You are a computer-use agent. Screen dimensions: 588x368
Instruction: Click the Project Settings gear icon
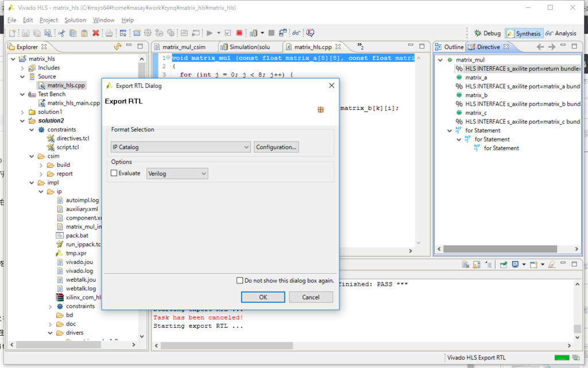tap(148, 33)
